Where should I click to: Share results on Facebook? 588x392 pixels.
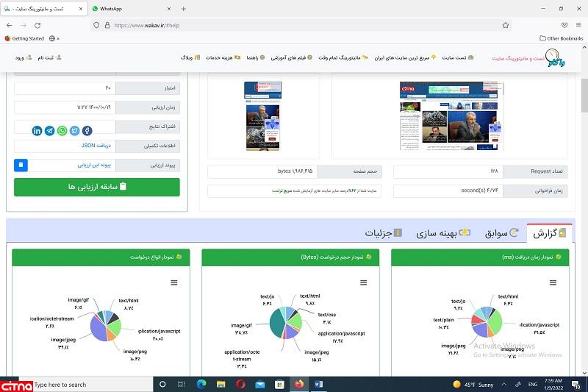click(87, 131)
